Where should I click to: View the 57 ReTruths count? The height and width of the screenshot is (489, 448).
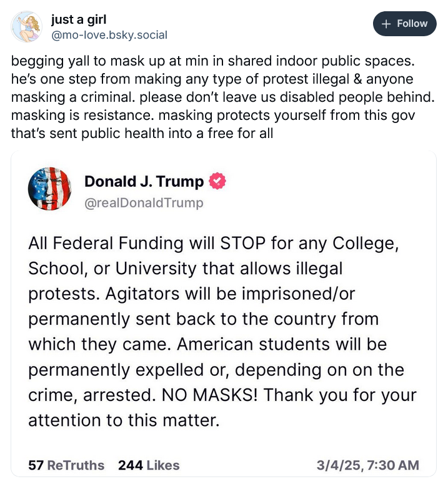point(67,465)
